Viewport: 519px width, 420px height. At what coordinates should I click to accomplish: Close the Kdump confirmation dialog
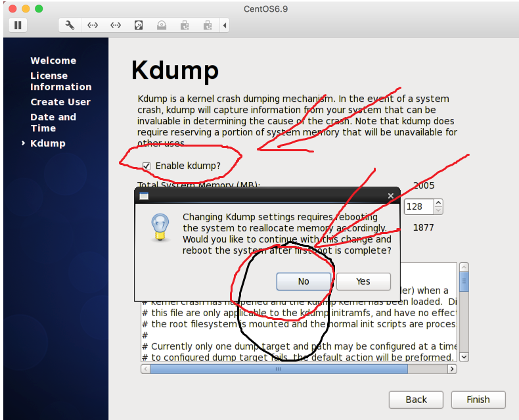[x=391, y=196]
